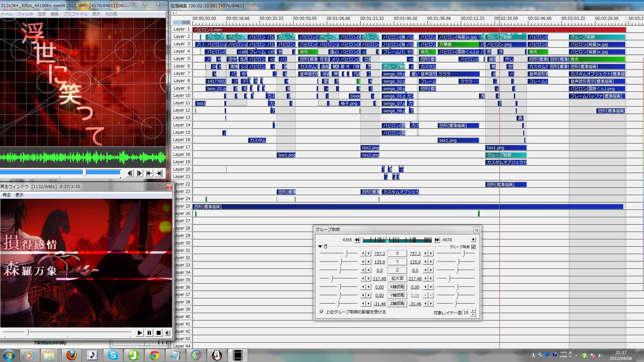Click the X軸回転 button
Viewport: 644px width, 362px height.
pyautogui.click(x=397, y=287)
